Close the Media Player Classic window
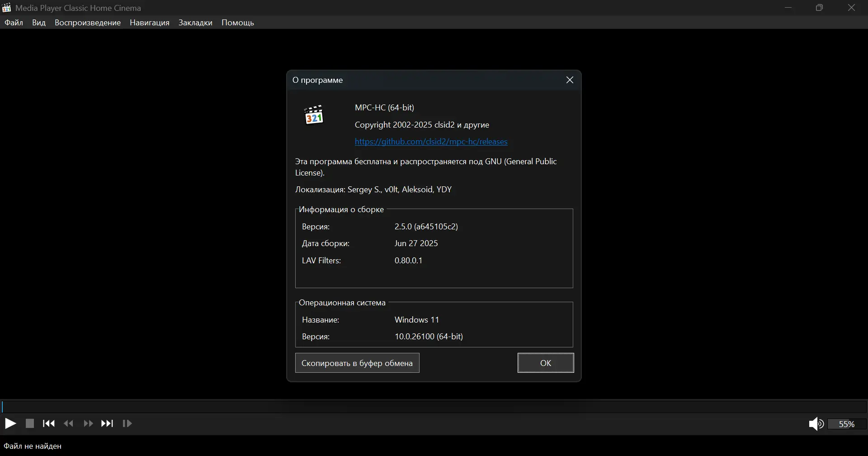868x456 pixels. click(852, 8)
